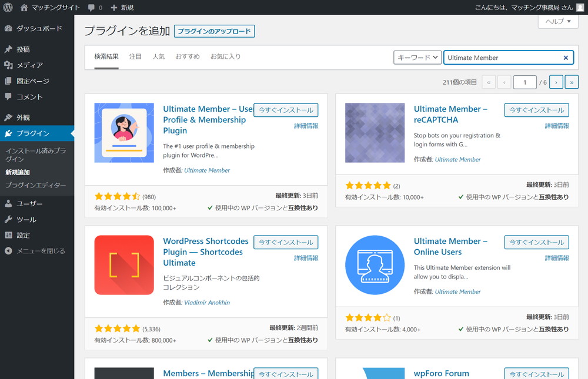Go to the next results page
Image resolution: width=588 pixels, height=379 pixels.
(556, 82)
